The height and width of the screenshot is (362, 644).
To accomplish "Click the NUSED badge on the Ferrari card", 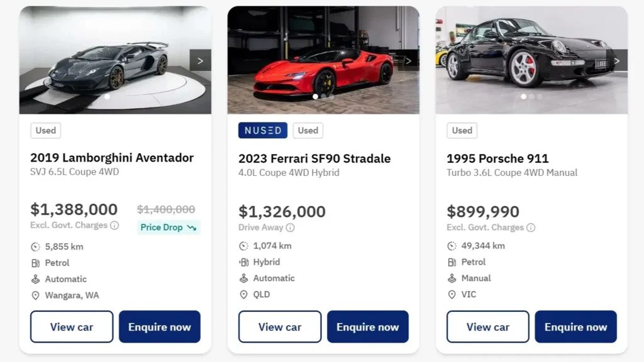I will point(262,130).
